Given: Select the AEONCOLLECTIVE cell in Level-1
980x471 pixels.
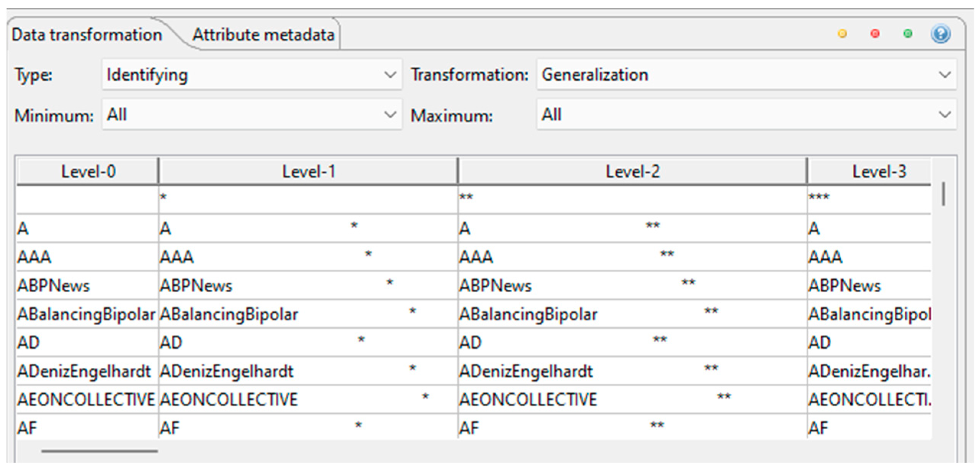Looking at the screenshot, I should point(229,400).
